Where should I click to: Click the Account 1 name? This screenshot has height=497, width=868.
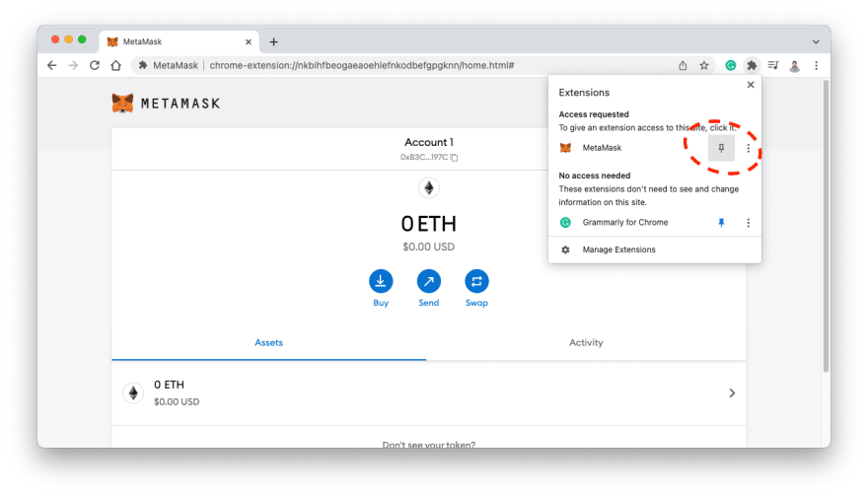pos(428,142)
